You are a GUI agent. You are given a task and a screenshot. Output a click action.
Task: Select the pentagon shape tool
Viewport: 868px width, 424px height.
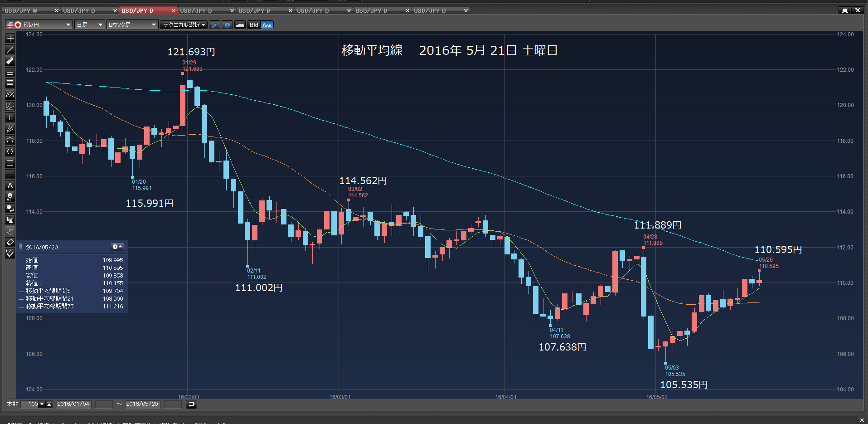10,140
